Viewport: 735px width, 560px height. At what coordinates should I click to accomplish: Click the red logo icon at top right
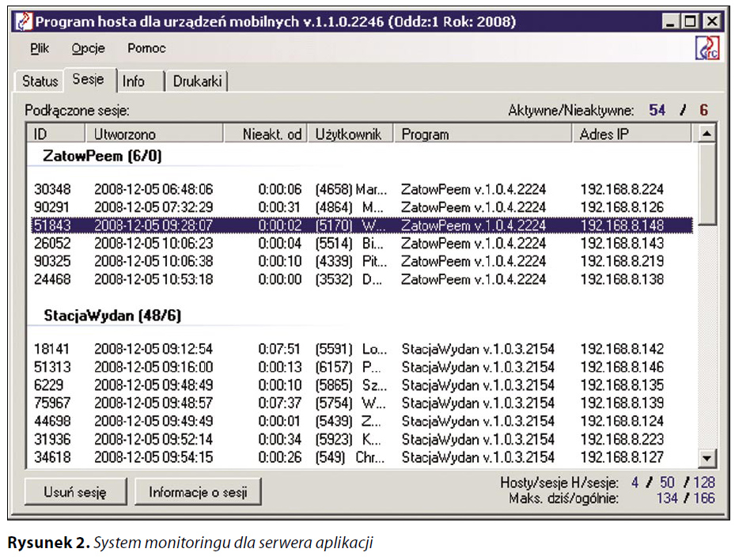coord(707,48)
